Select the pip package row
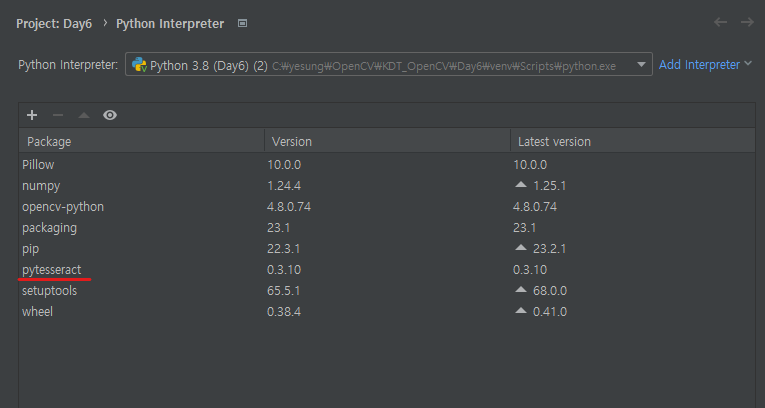 click(387, 248)
